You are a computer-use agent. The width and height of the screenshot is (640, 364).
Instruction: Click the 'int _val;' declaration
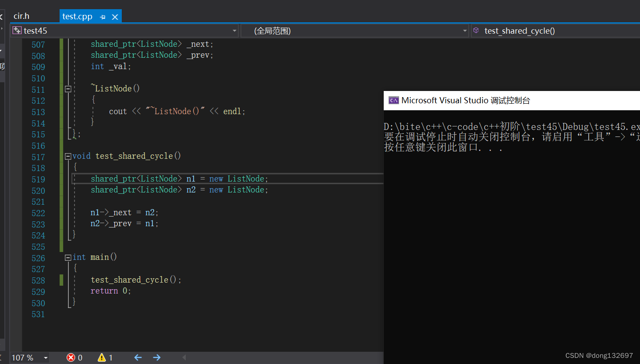(111, 66)
